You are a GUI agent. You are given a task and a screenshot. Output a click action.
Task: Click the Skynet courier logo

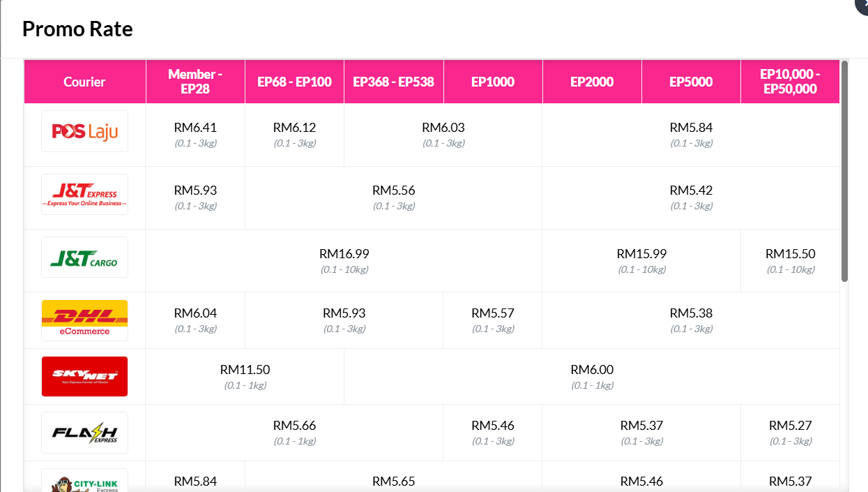point(84,376)
